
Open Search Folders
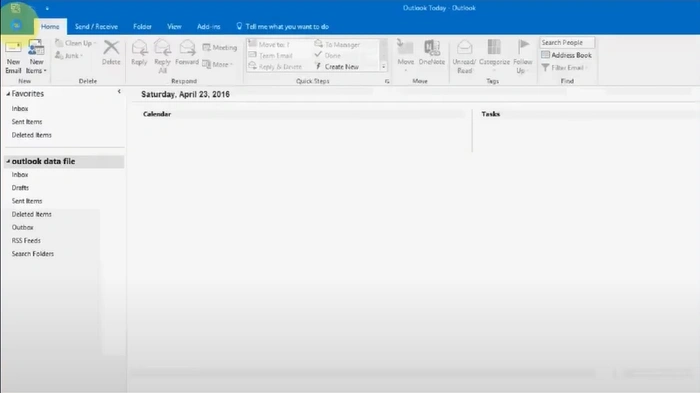coord(33,254)
